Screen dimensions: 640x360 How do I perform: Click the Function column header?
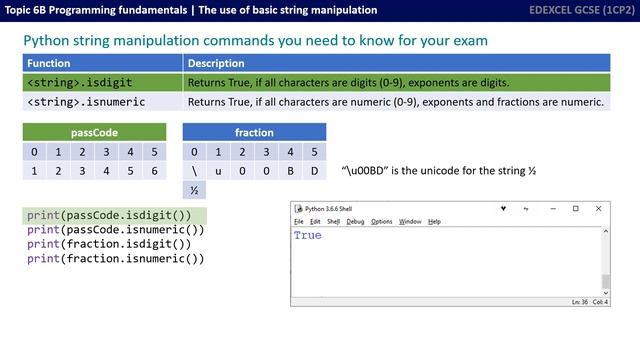pos(102,63)
